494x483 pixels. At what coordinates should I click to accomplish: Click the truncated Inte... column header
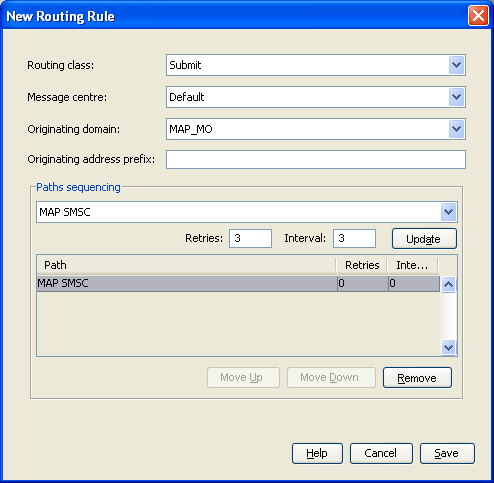coord(413,265)
